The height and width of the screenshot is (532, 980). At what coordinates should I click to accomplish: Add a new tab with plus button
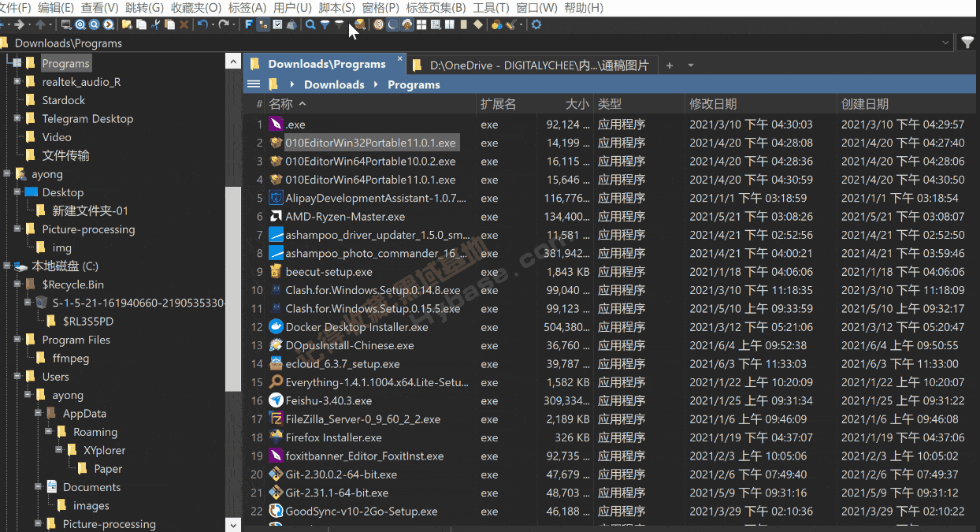[x=670, y=65]
